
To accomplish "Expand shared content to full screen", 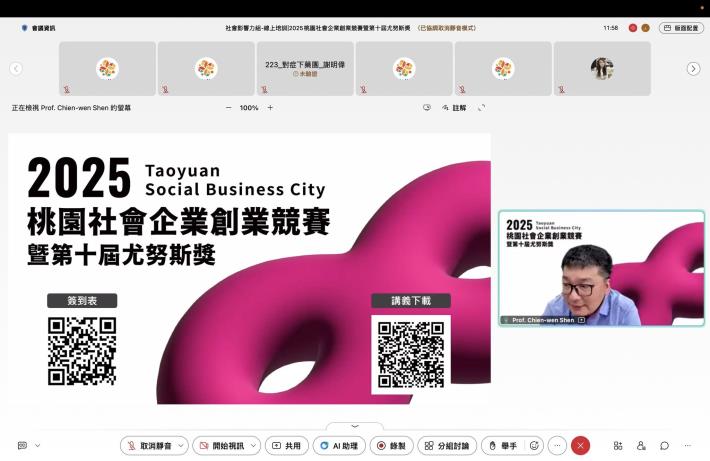I will pos(482,108).
